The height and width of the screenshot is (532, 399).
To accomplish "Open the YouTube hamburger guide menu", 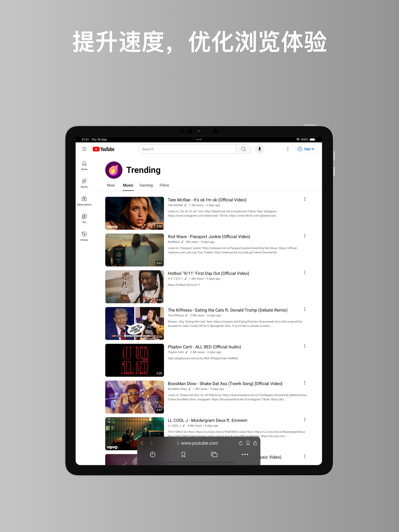I will [x=84, y=149].
